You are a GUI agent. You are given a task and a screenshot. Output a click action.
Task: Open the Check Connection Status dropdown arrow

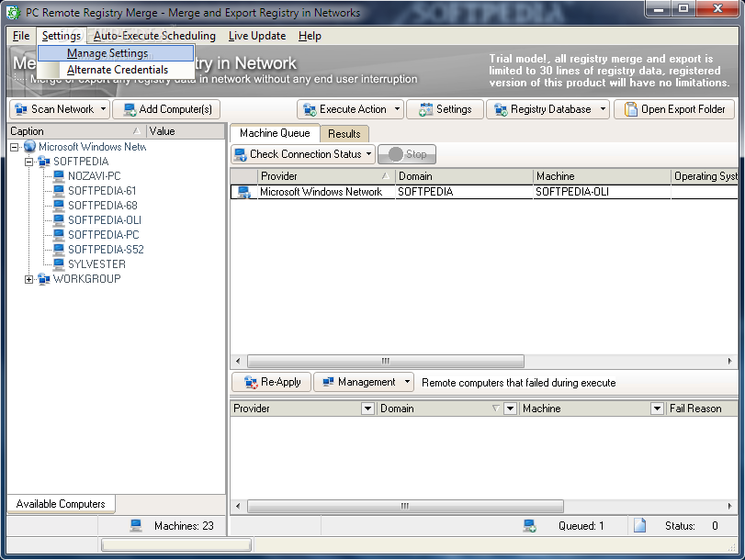point(368,154)
